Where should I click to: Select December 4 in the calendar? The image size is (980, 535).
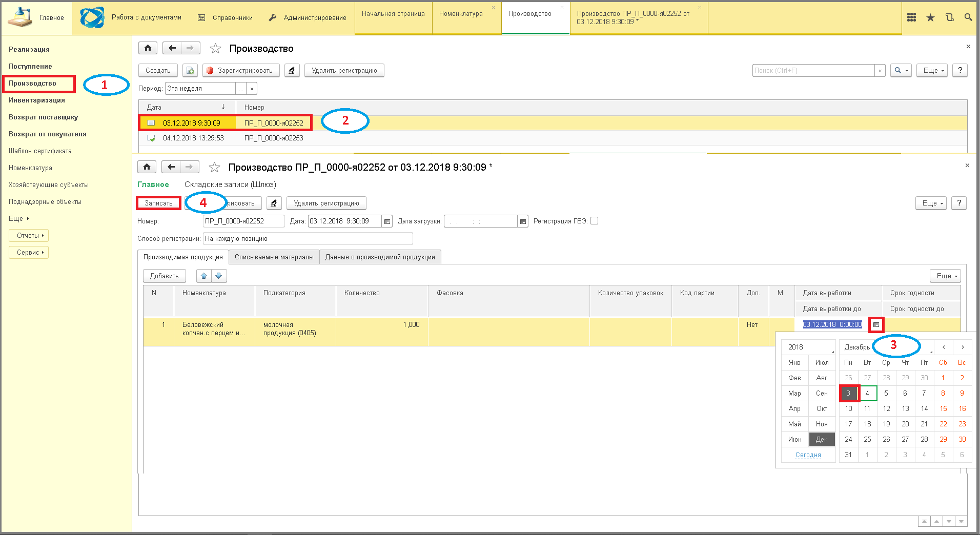coord(867,394)
